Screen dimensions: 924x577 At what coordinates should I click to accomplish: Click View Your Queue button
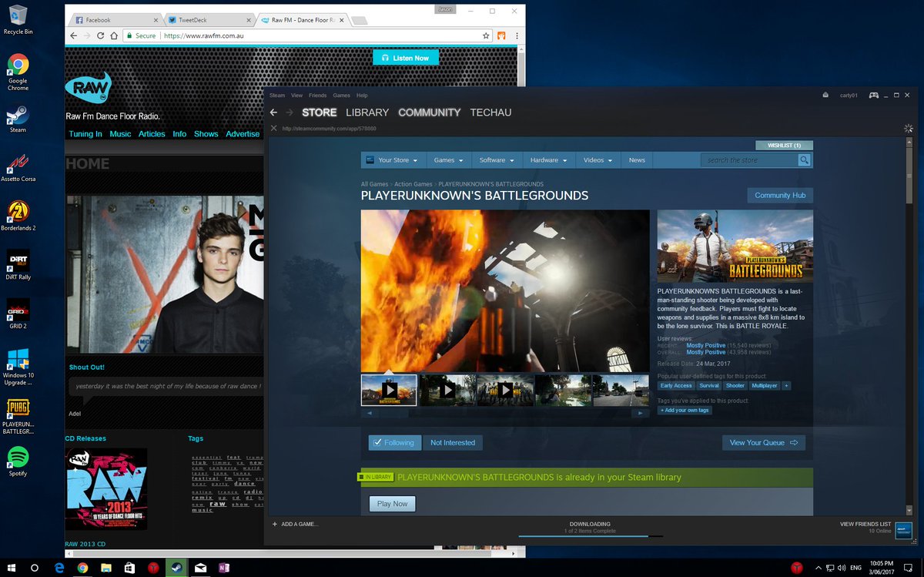pyautogui.click(x=764, y=442)
